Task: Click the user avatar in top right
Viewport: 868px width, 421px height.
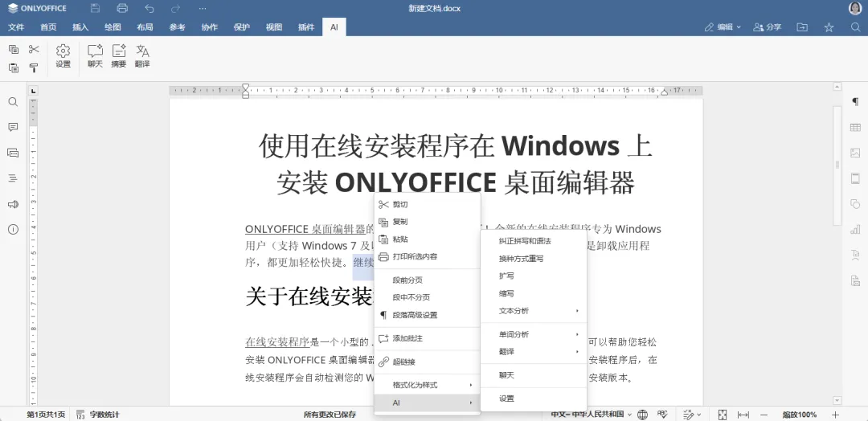Action: tap(854, 8)
